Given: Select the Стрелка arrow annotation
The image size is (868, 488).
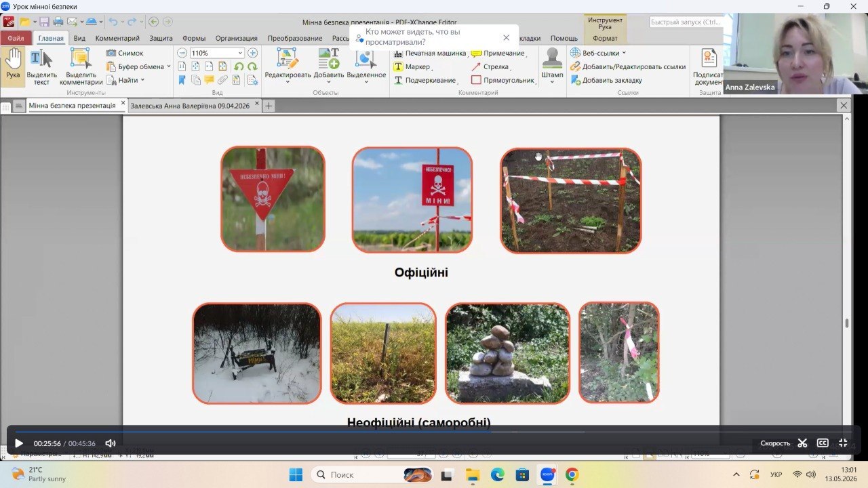Looking at the screenshot, I should pyautogui.click(x=490, y=66).
